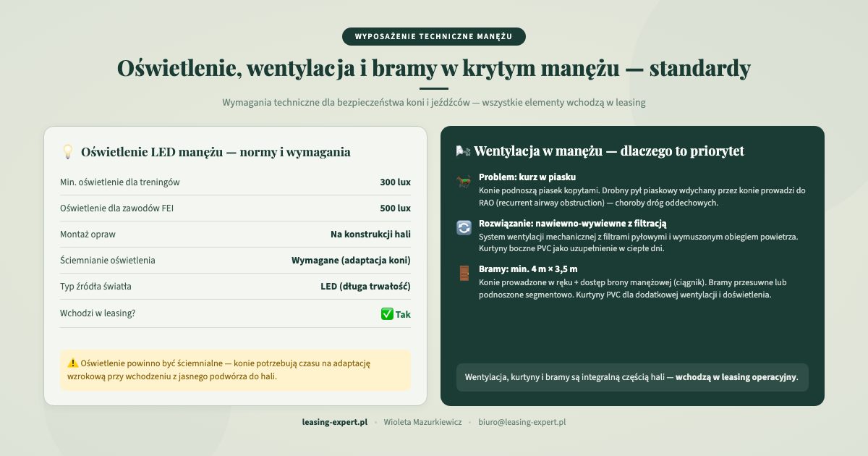Expand the 'Ściemnianie oświetlenia' row
Viewport: 868px width, 456px height.
click(x=235, y=260)
